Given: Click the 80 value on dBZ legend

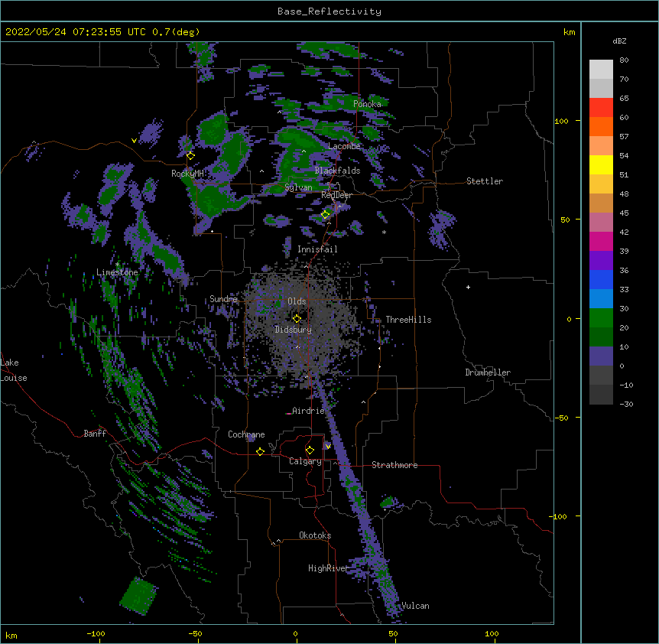Looking at the screenshot, I should coord(624,60).
